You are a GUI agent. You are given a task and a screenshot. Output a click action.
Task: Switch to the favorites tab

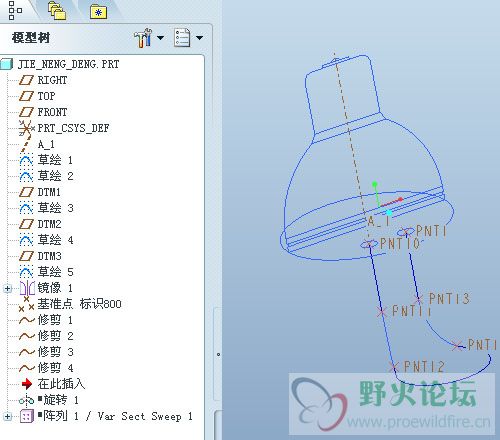98,12
